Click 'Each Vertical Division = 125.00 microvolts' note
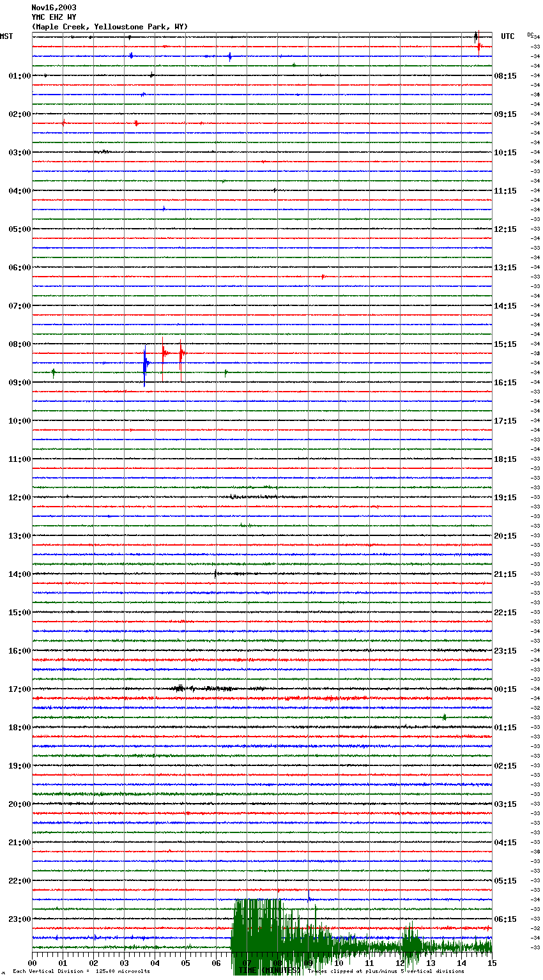This screenshot has width=543, height=980. [81, 971]
